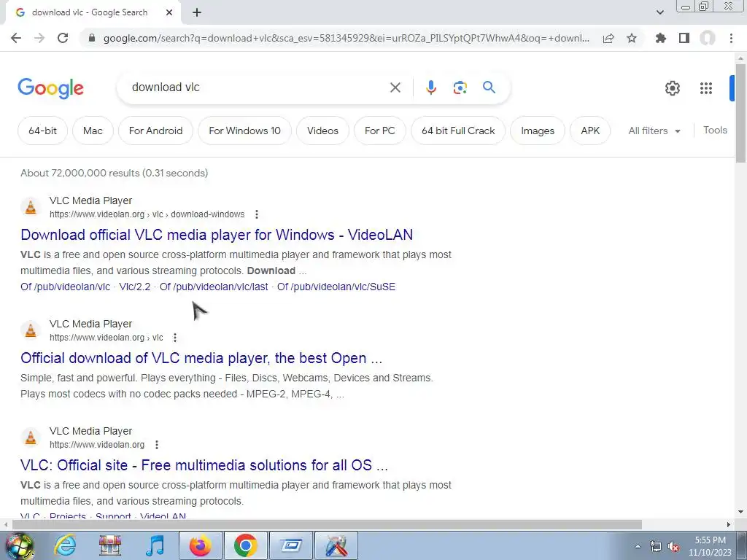Filter results For PC

point(379,131)
